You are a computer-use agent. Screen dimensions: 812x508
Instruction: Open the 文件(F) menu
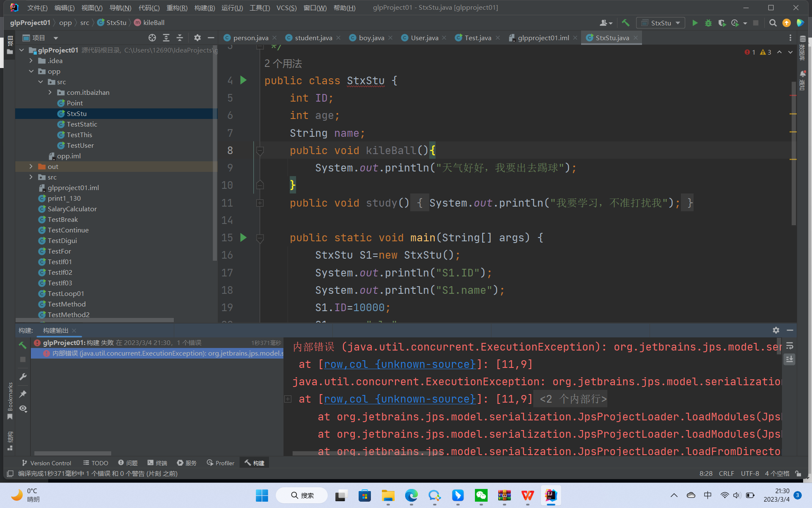coord(37,8)
